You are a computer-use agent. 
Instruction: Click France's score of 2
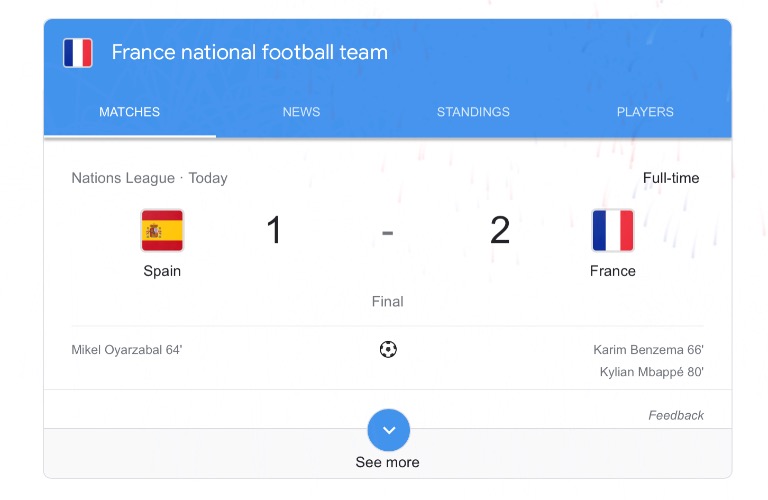(500, 231)
